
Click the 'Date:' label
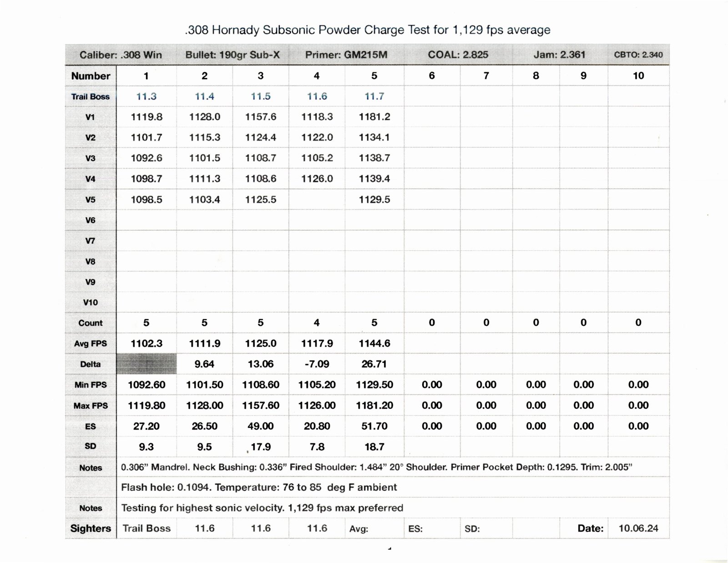click(591, 528)
